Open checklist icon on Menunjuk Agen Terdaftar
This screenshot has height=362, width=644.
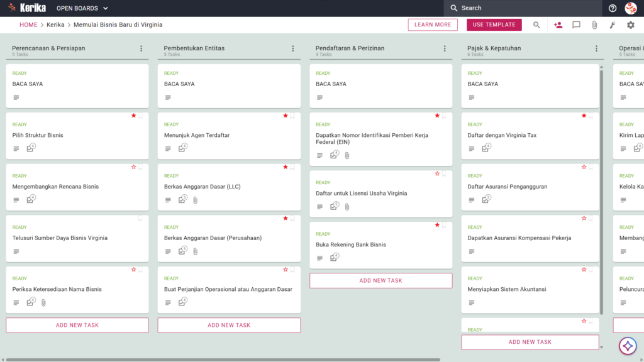click(x=183, y=148)
